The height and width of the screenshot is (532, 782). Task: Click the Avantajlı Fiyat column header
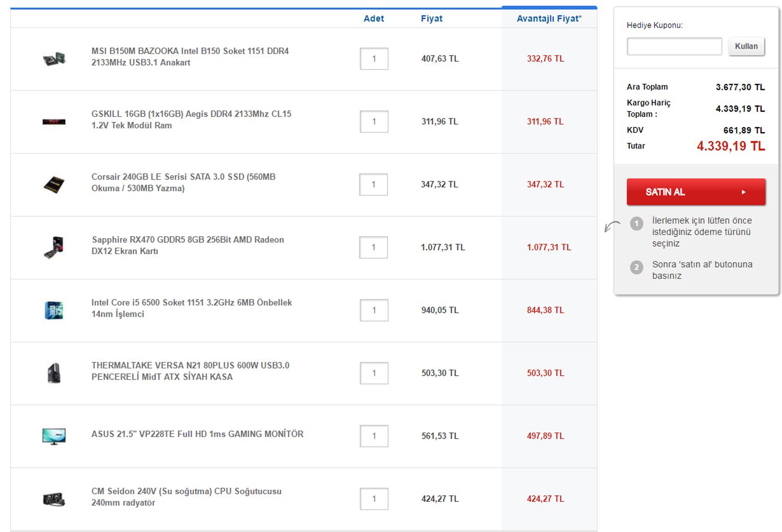click(x=549, y=18)
